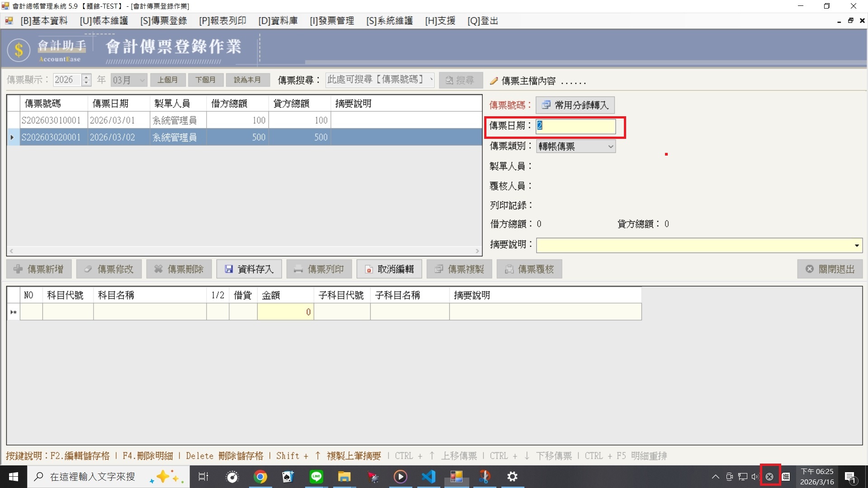Increase the year using the spinner arrows
Image resolution: width=868 pixels, height=488 pixels.
point(86,77)
